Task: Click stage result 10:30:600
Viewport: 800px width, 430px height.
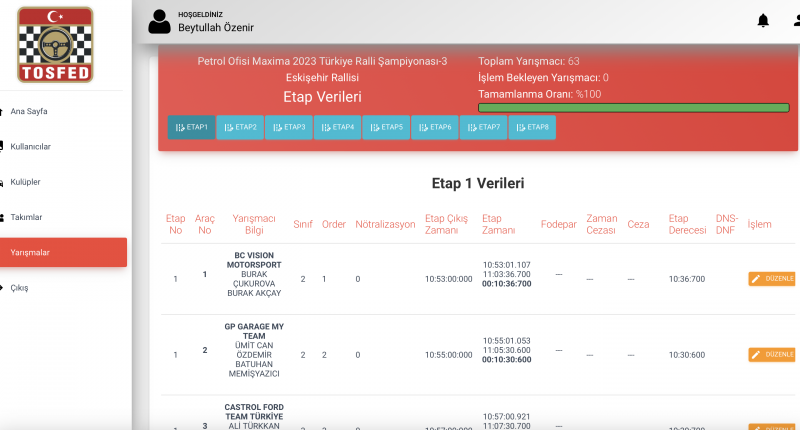Action: pyautogui.click(x=687, y=355)
